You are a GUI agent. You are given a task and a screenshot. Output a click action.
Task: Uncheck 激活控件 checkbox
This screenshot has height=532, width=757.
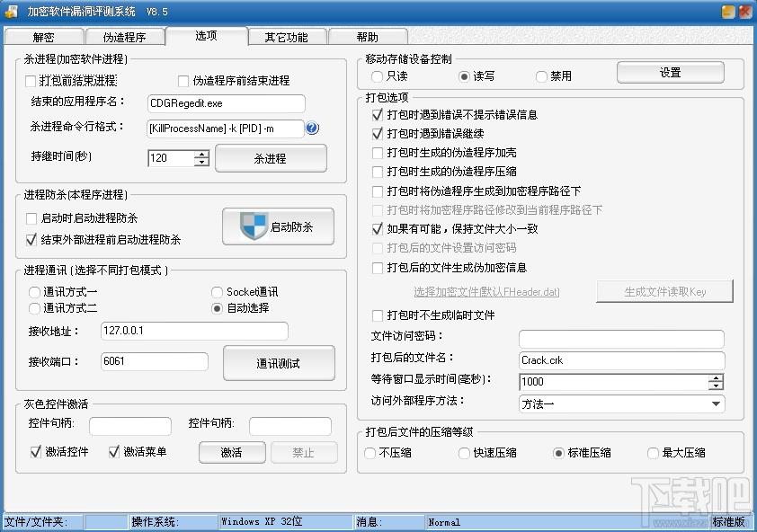(x=36, y=452)
